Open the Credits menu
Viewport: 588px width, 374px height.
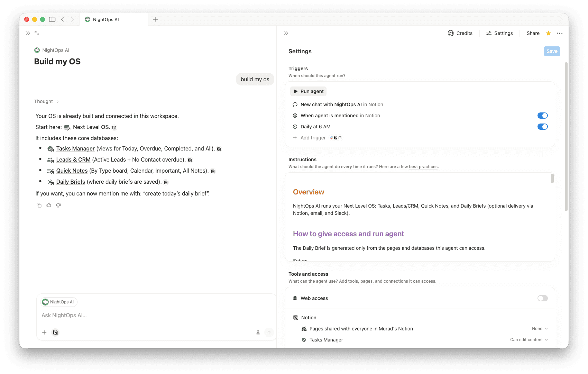click(x=460, y=33)
